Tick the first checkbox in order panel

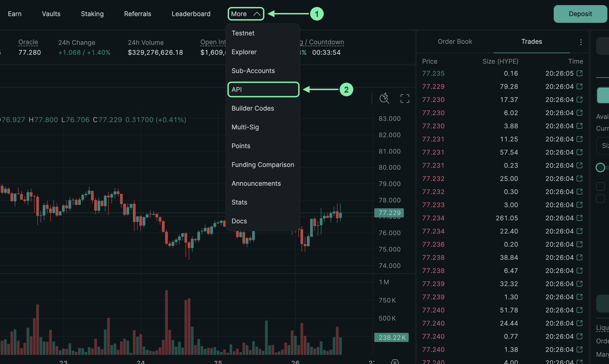click(x=600, y=186)
